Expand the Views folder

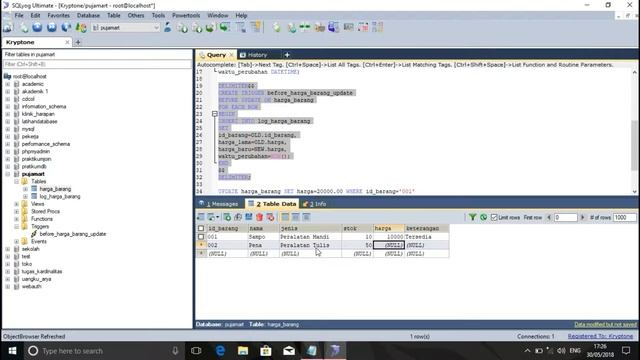tap(17, 204)
